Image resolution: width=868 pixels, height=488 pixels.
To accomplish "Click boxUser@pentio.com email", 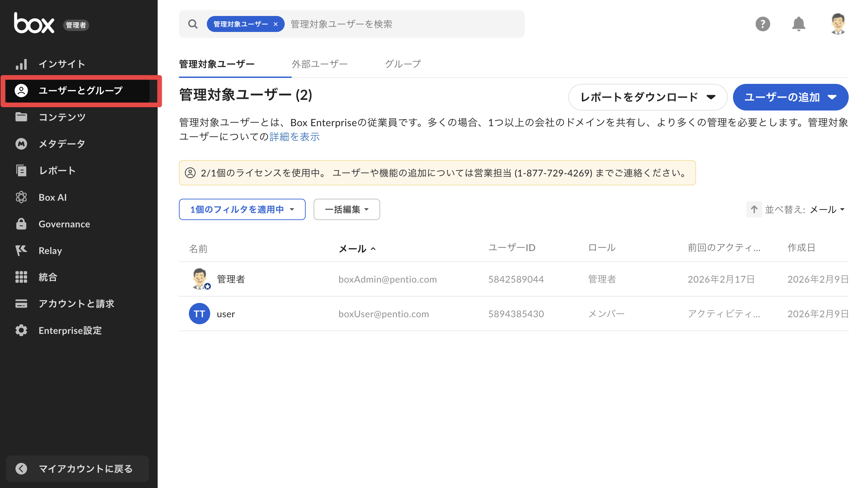I will (383, 314).
